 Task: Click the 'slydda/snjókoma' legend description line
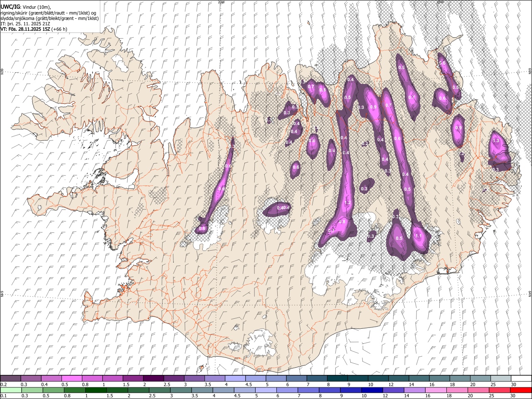49,18
